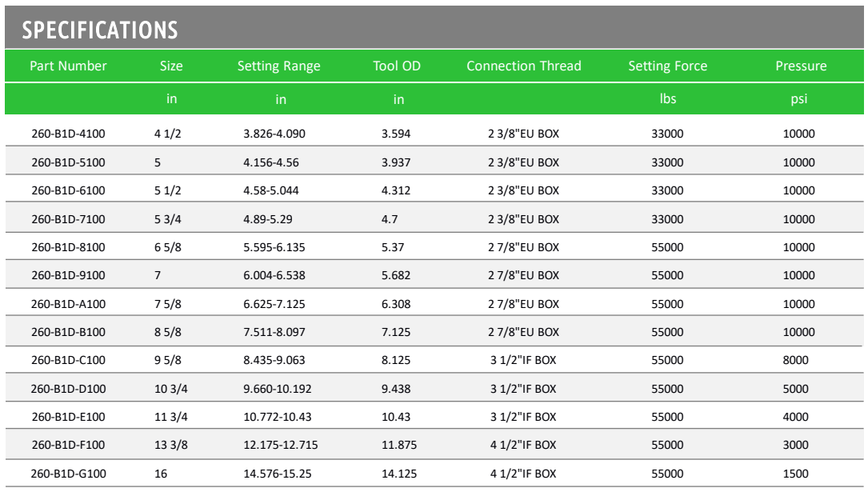Image resolution: width=868 pixels, height=496 pixels.
Task: Click pressure value 4000
Action: (795, 417)
